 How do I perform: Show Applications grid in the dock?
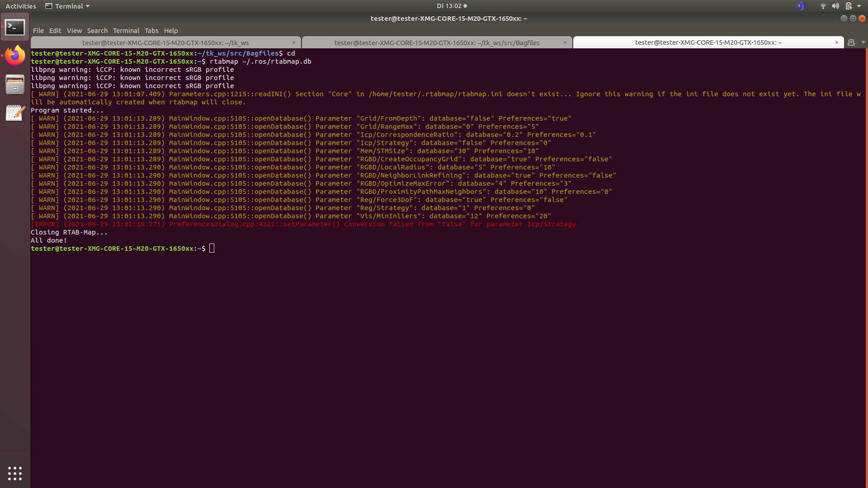coord(15,473)
